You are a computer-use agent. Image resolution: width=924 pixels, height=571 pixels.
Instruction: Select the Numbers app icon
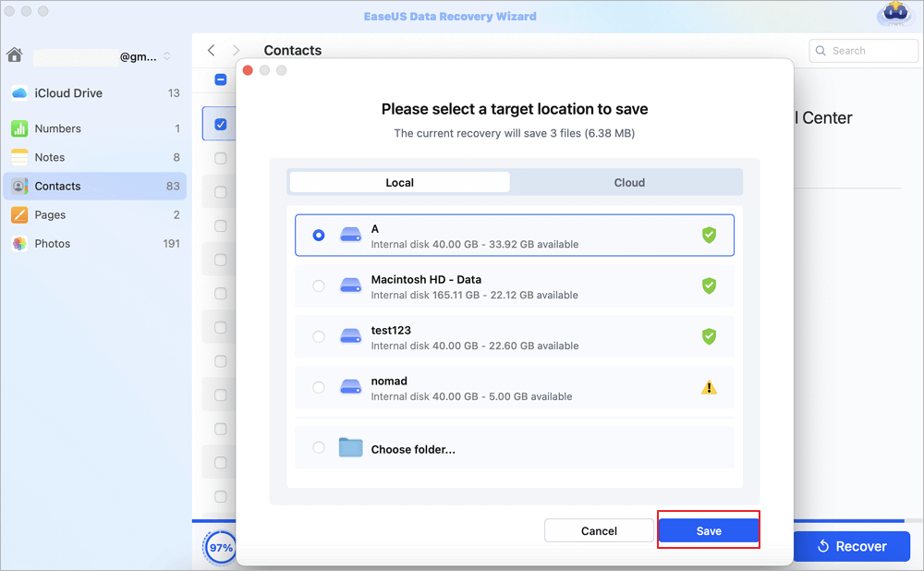[x=19, y=128]
